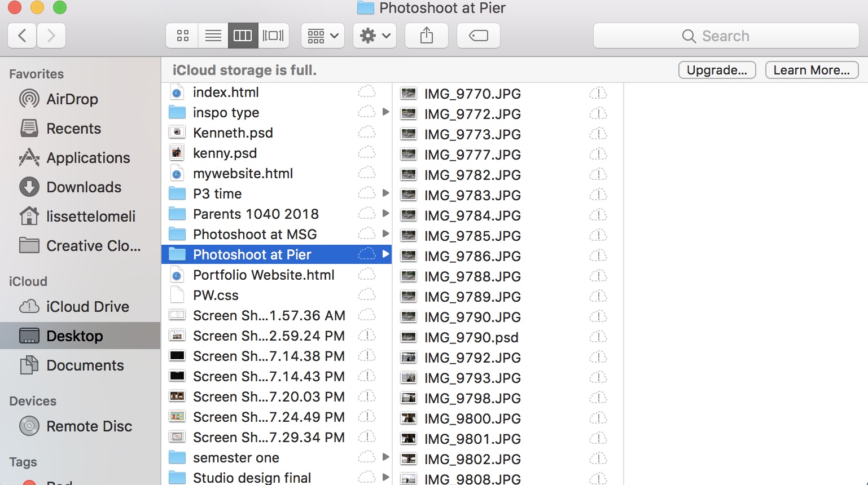
Task: Click inside the Search field
Action: 726,36
